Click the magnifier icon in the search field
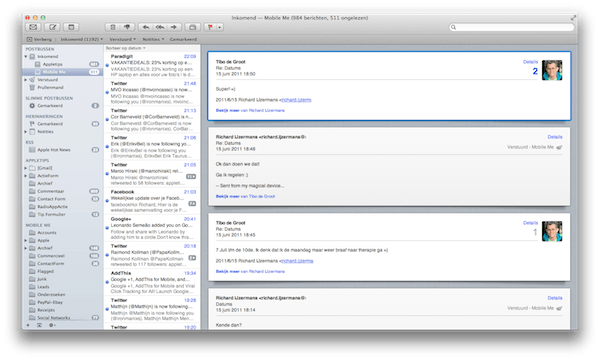The image size is (600, 360). 453,27
